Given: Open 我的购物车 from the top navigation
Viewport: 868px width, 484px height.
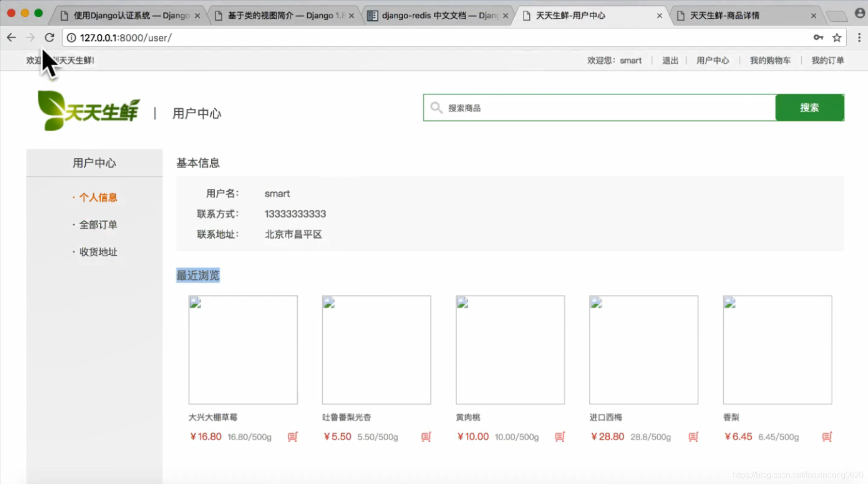Looking at the screenshot, I should pos(770,60).
